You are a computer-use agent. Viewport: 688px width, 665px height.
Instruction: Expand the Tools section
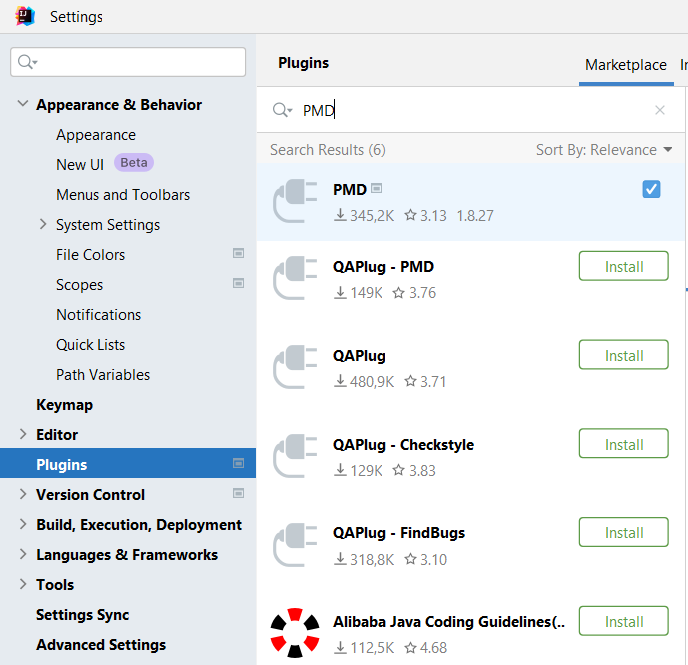point(23,584)
